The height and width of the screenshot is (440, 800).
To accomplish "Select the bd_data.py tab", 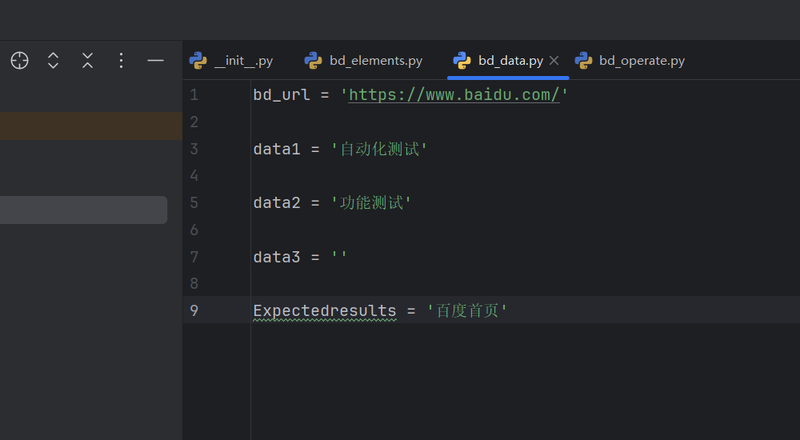I will click(x=510, y=61).
